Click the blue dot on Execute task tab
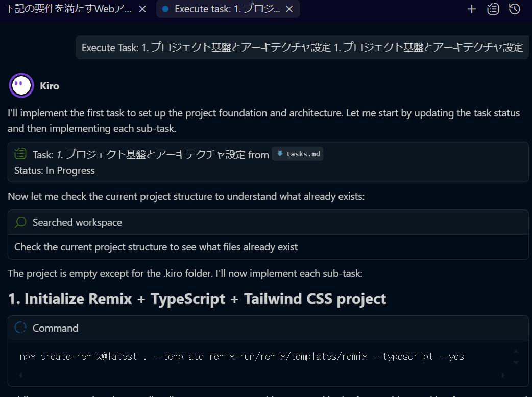The width and height of the screenshot is (532, 397). coord(165,9)
